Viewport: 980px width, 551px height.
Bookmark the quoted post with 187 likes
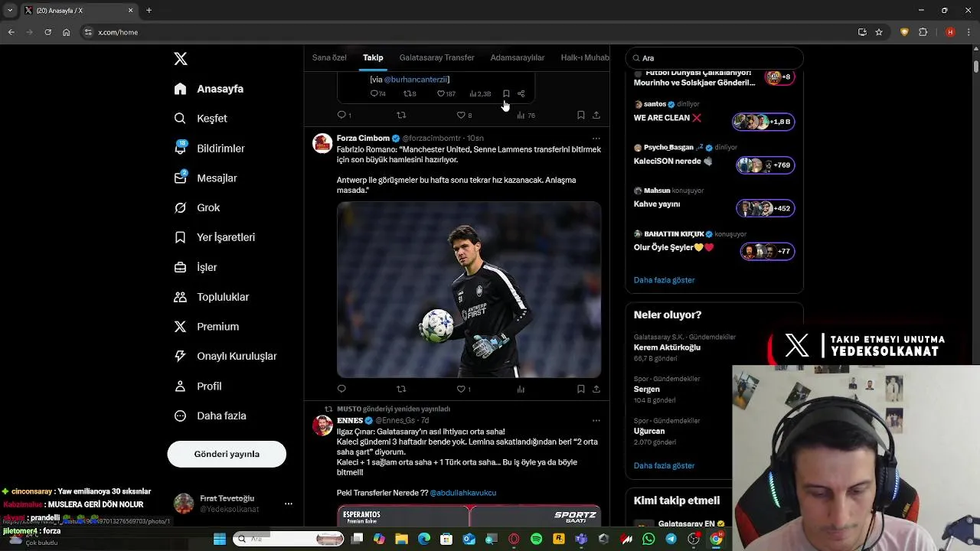point(506,93)
